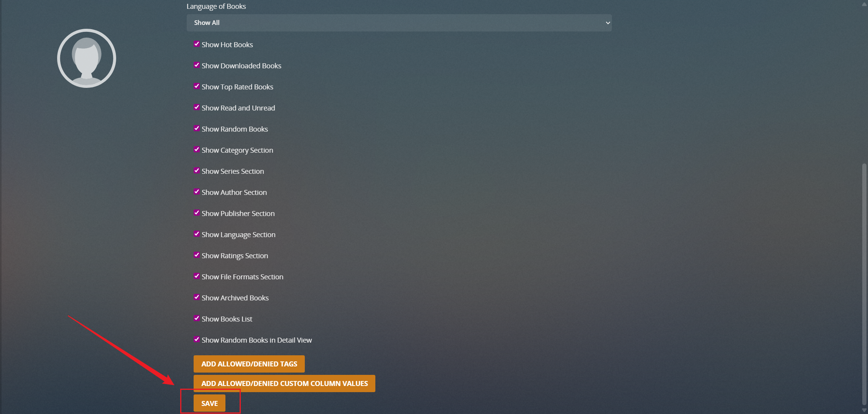Open the Language of Books dropdown
This screenshot has height=414, width=868.
click(399, 23)
